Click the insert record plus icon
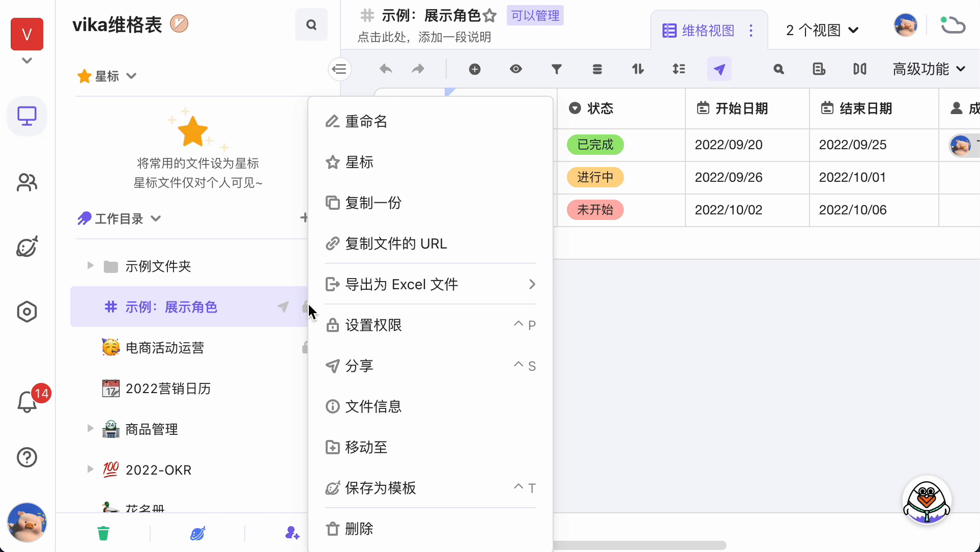 click(475, 69)
